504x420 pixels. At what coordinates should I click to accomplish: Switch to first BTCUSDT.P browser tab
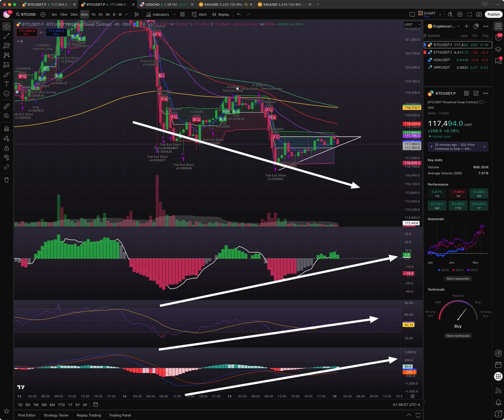(x=50, y=4)
